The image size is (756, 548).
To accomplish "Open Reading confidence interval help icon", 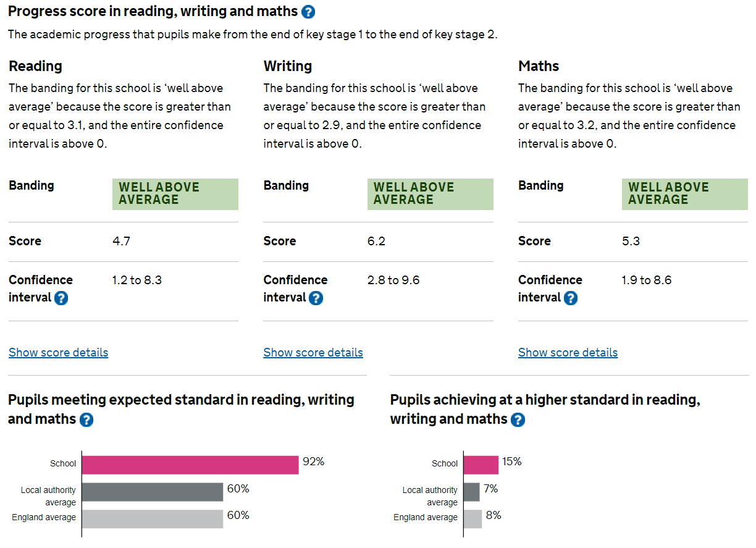I will point(61,298).
